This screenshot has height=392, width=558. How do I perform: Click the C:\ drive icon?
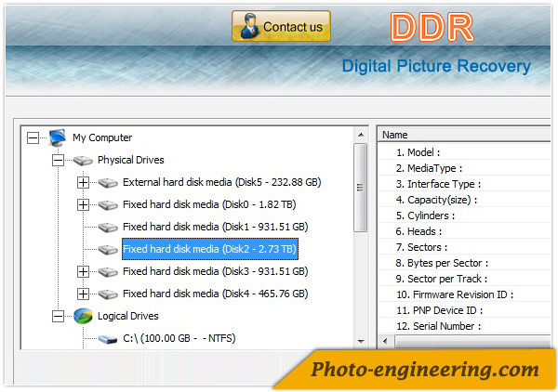click(108, 339)
